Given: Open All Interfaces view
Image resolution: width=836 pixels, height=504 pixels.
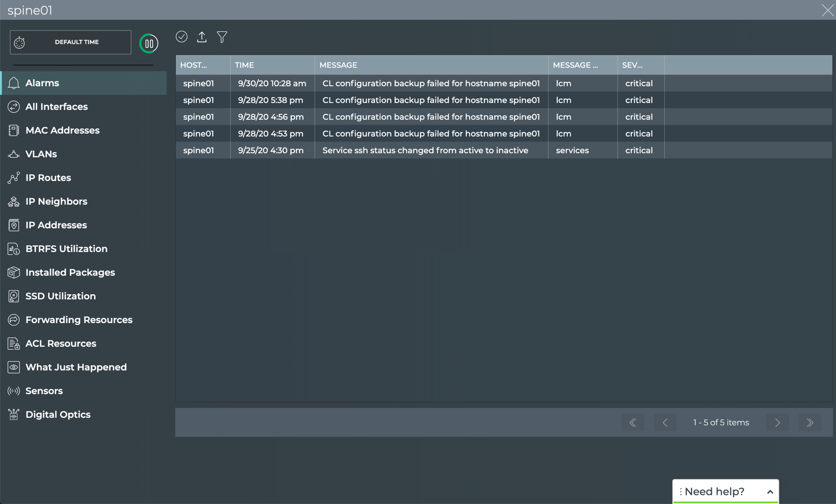Looking at the screenshot, I should click(57, 107).
